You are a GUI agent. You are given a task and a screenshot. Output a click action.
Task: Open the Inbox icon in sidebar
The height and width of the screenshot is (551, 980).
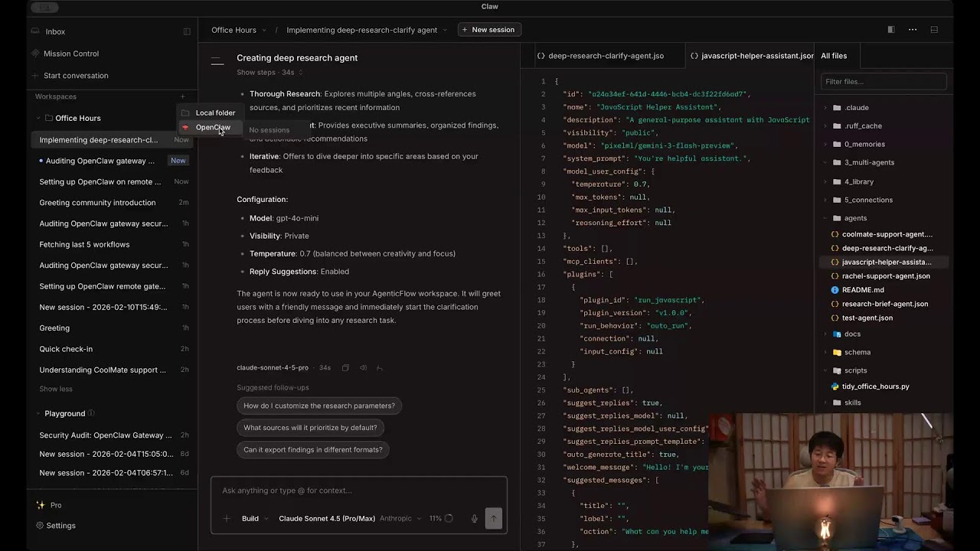[35, 31]
